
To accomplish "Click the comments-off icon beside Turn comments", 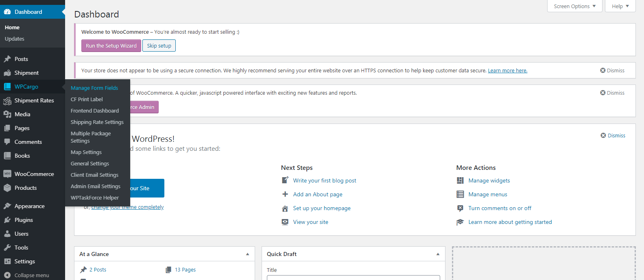I will click(x=460, y=208).
